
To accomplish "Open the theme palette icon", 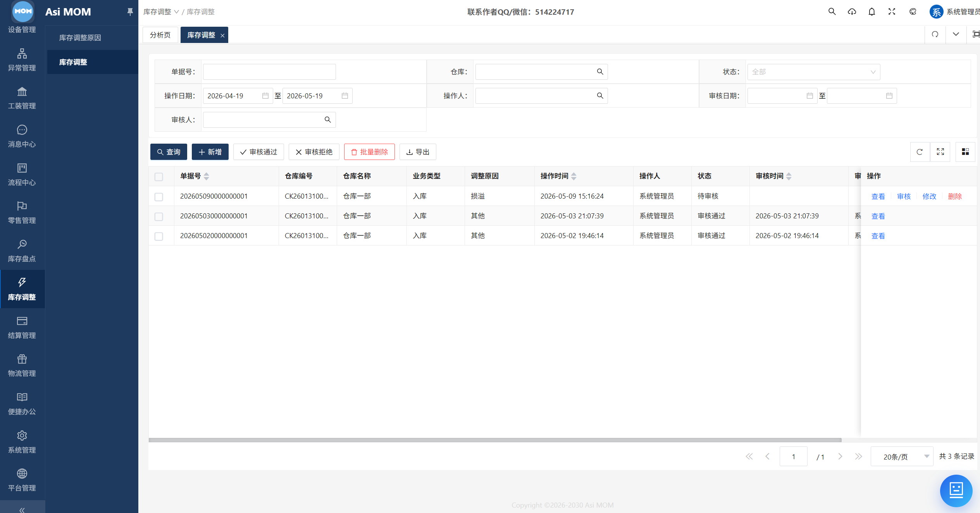I will (913, 12).
